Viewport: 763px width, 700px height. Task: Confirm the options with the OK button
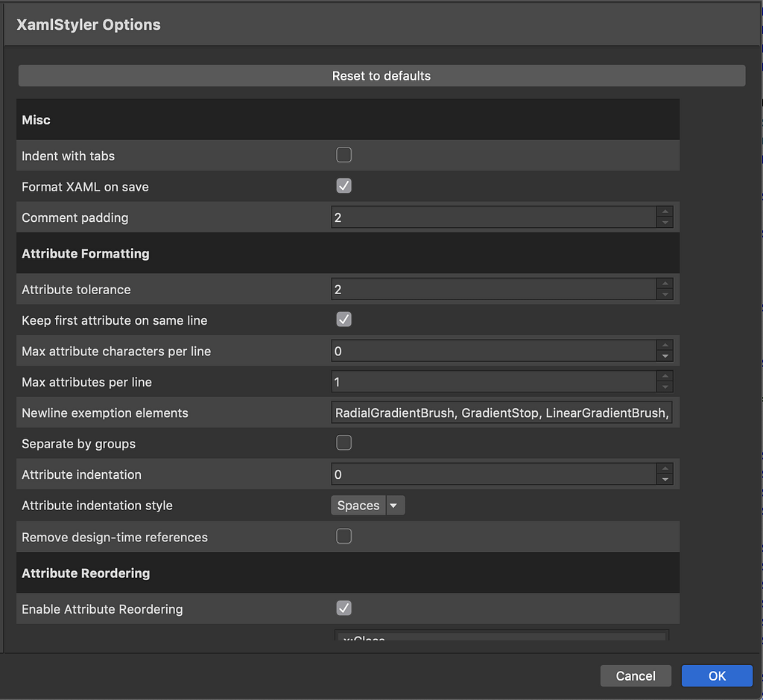click(717, 675)
